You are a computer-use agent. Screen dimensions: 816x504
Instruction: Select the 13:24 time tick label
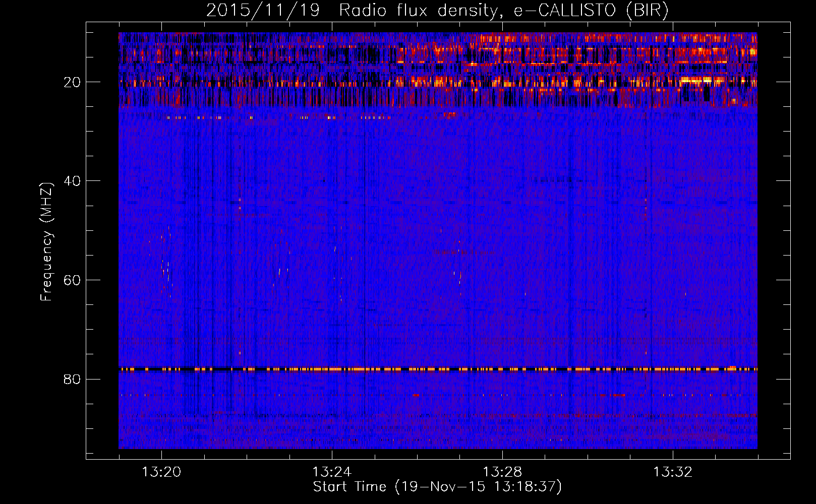(332, 472)
